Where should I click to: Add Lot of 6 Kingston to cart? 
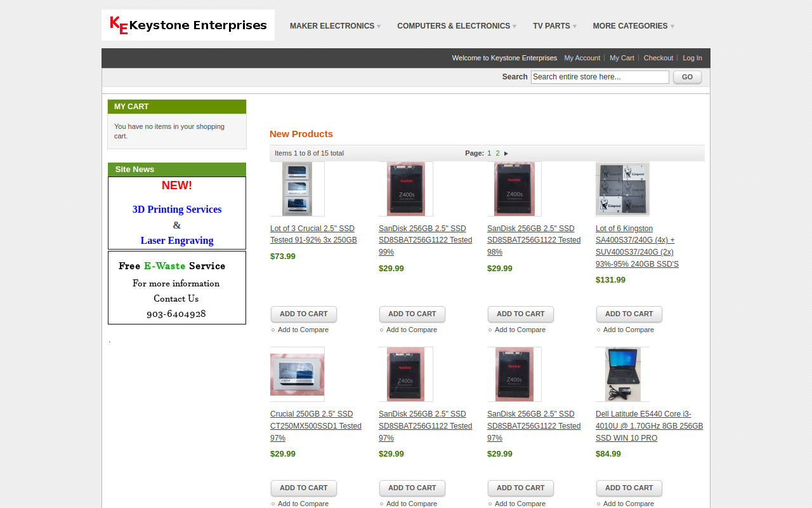point(629,314)
